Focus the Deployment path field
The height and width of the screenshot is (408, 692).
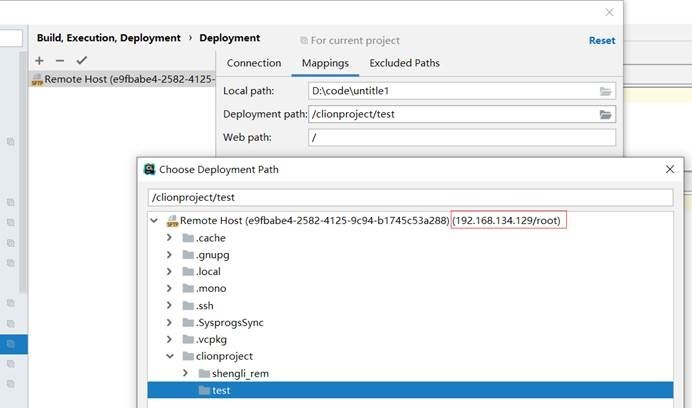coord(462,114)
